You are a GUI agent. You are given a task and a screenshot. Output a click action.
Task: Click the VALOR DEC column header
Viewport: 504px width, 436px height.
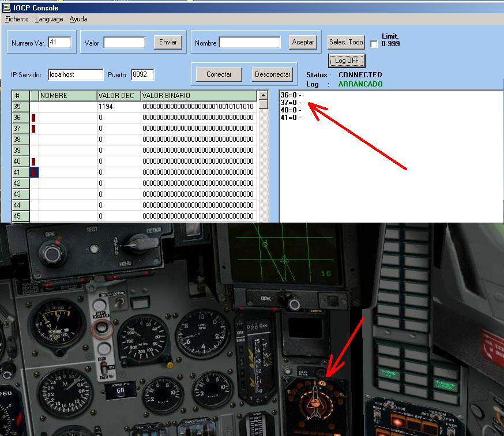119,96
